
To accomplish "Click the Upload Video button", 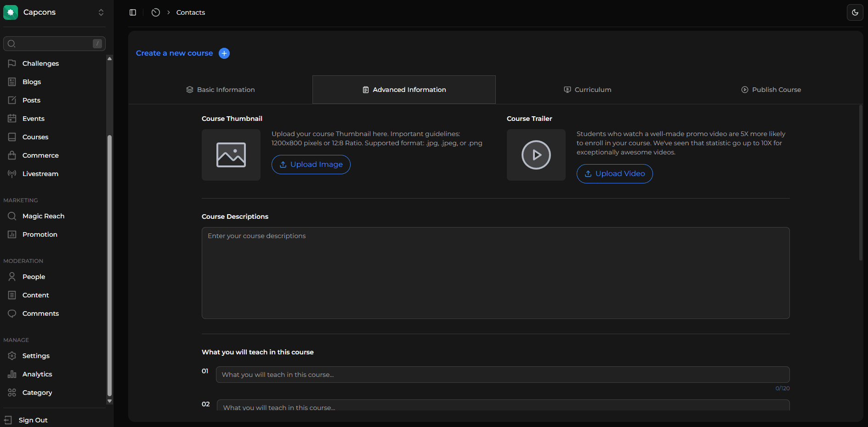I will [615, 174].
